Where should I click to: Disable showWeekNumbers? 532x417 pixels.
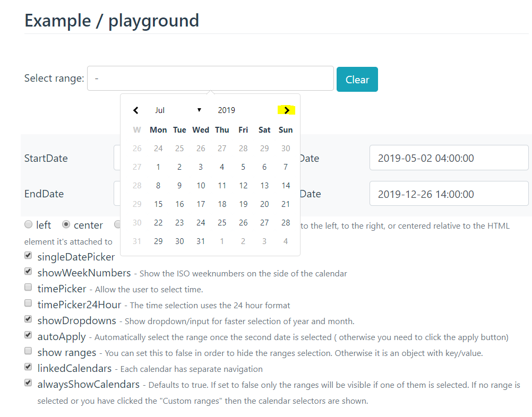pyautogui.click(x=28, y=271)
